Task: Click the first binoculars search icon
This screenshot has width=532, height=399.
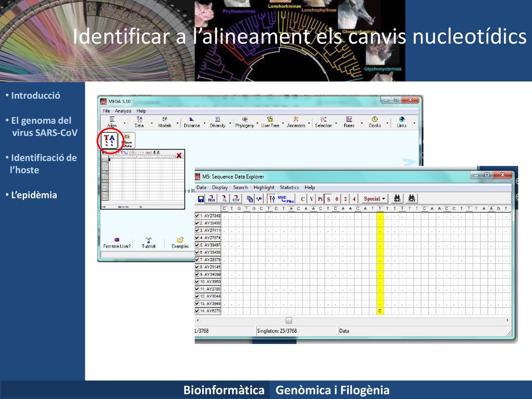Action: tap(397, 198)
